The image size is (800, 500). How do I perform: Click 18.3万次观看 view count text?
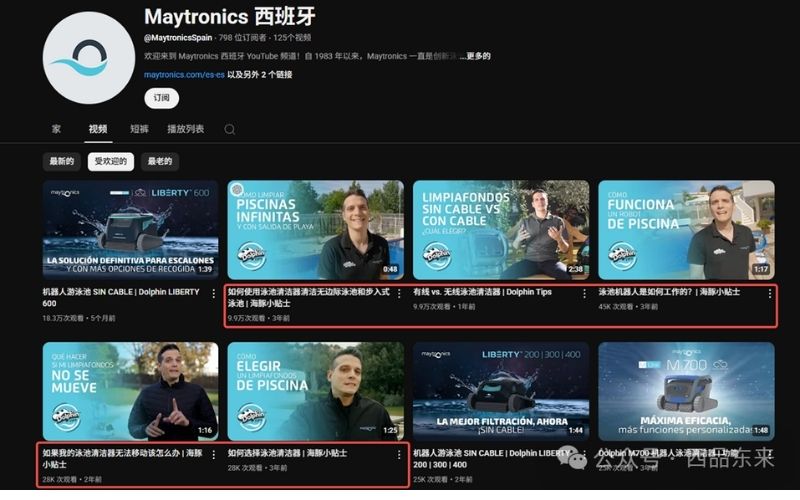click(63, 318)
